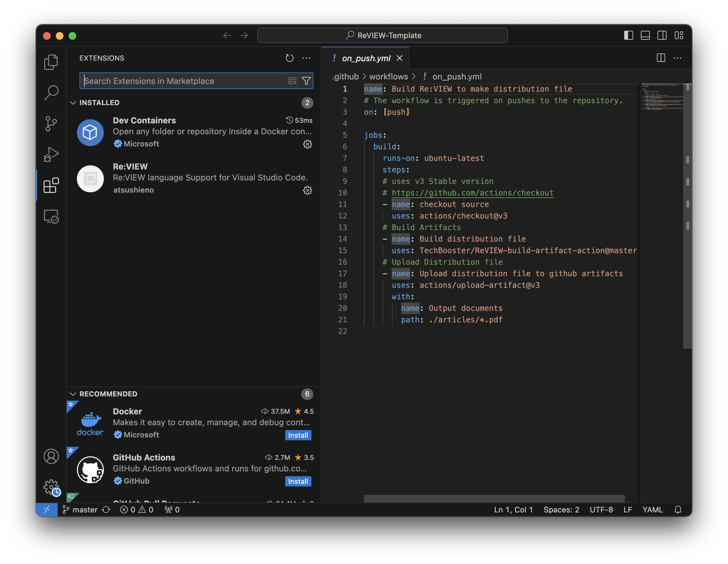This screenshot has height=564, width=728.
Task: Collapse the INSTALLED extensions section
Action: pyautogui.click(x=73, y=103)
